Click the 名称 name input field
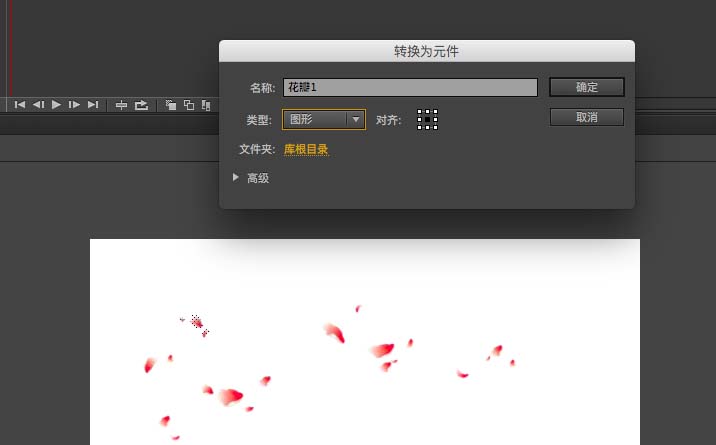The image size is (716, 445). point(410,87)
